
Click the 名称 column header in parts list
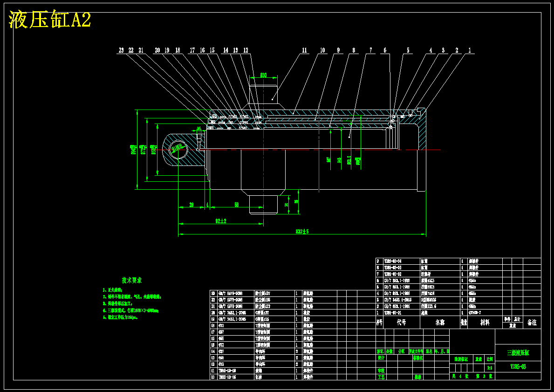[x=440, y=323]
